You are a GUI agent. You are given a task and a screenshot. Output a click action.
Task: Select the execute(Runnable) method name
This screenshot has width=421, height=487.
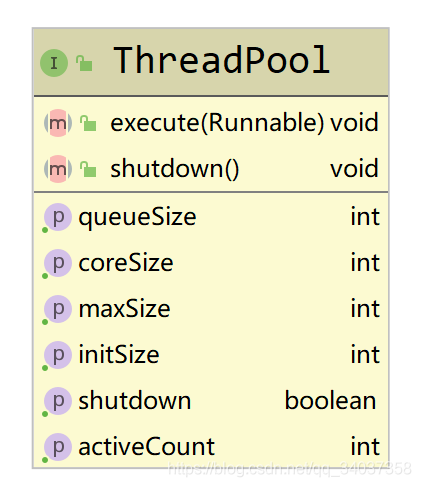[217, 123]
